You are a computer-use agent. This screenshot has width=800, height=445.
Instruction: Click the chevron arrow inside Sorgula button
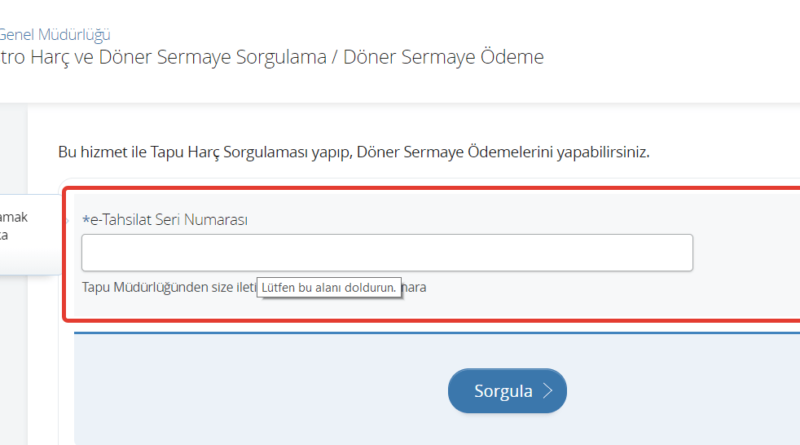pyautogui.click(x=547, y=391)
